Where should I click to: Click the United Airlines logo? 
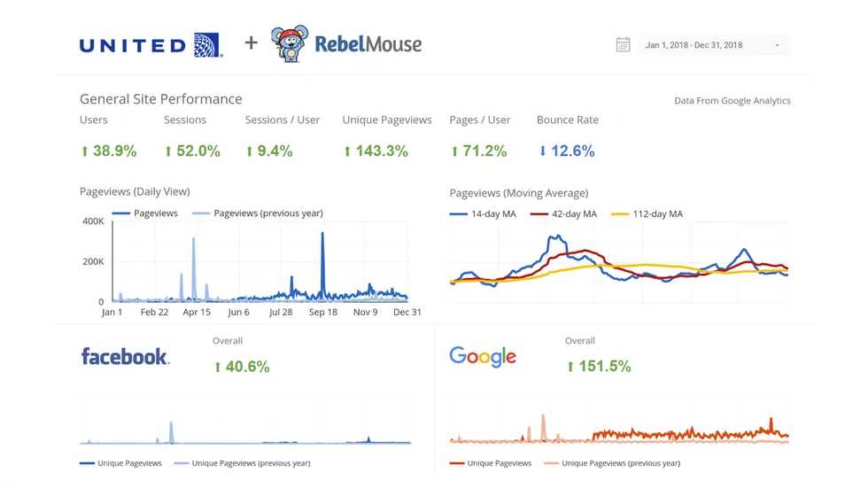(151, 44)
